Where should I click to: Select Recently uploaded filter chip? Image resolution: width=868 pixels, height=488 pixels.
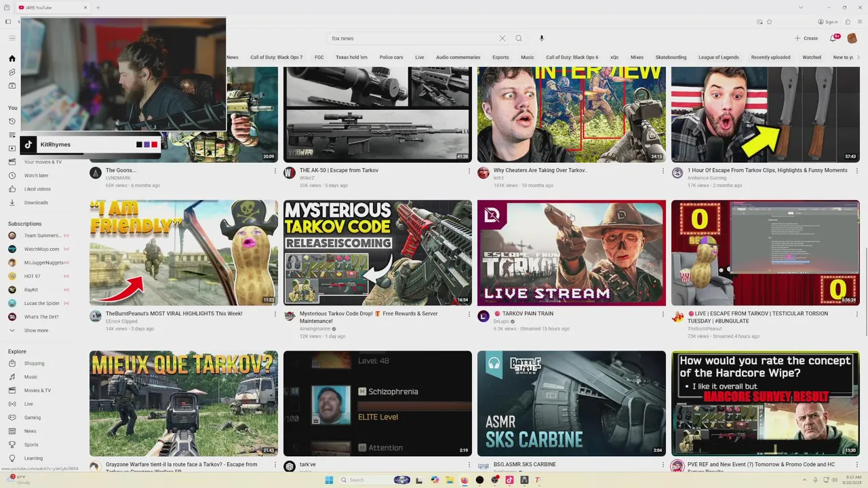tap(770, 58)
